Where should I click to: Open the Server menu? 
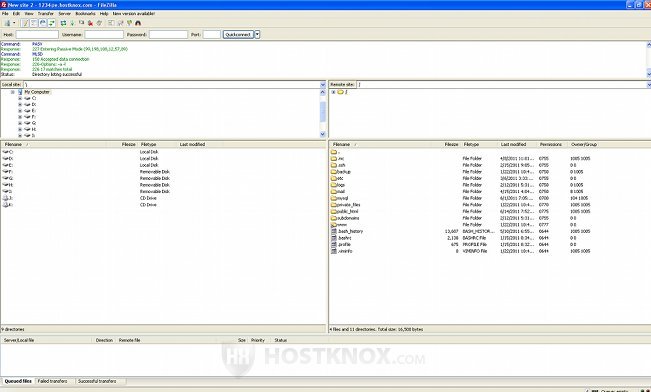click(64, 14)
